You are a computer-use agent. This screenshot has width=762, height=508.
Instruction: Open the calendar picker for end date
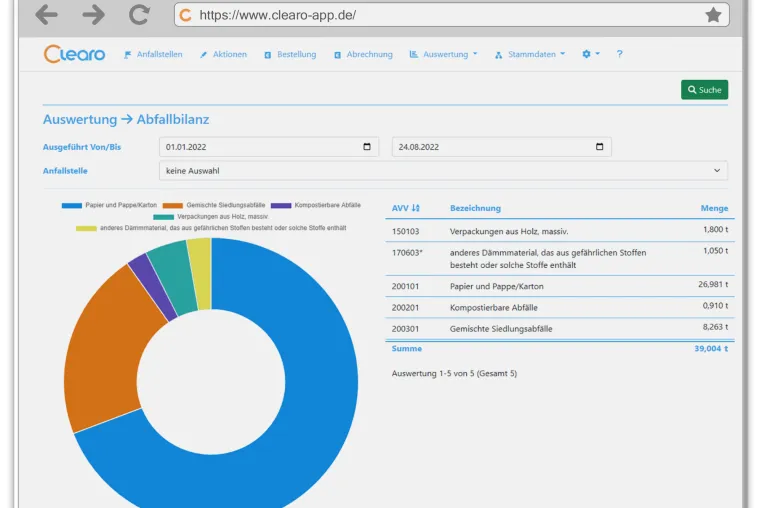[x=599, y=147]
